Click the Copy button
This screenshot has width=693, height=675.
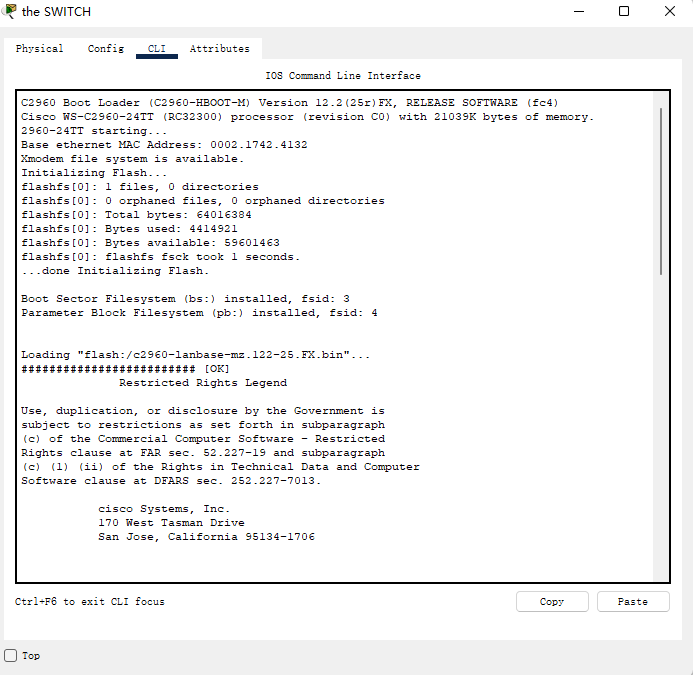[x=552, y=602]
